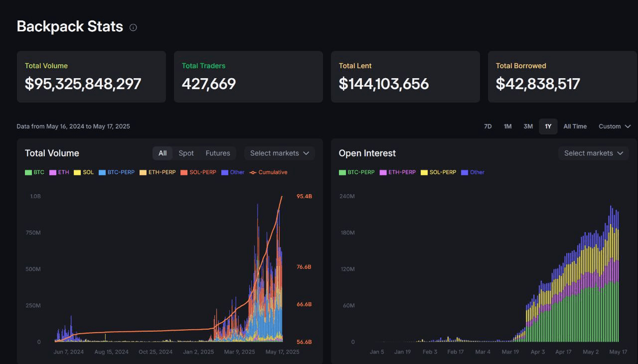
Task: Click the 427,669 traders value
Action: [x=209, y=84]
